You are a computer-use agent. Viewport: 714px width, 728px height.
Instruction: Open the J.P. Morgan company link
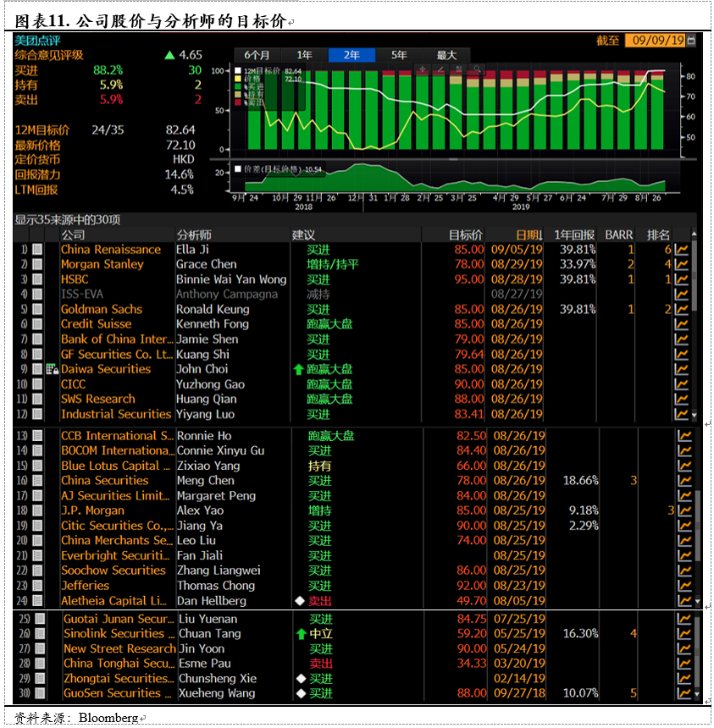[x=93, y=510]
